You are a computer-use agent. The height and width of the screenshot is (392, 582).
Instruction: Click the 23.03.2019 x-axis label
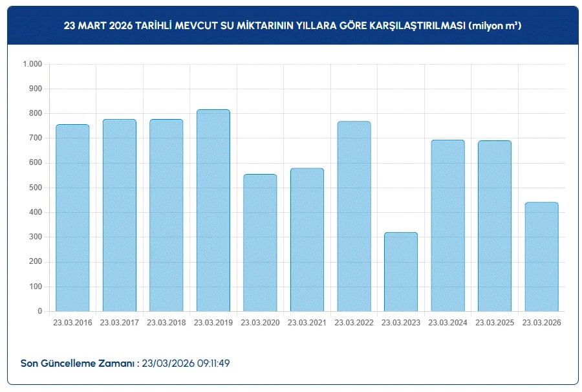point(213,323)
